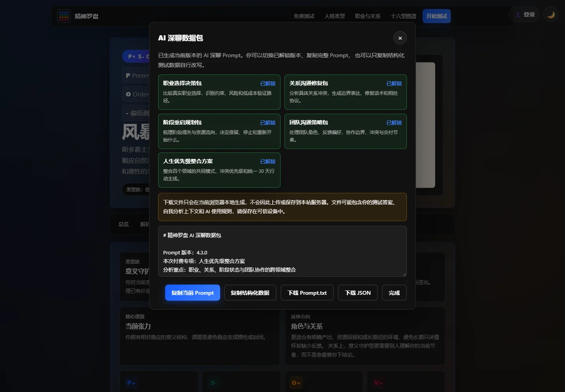The width and height of the screenshot is (565, 392).
Task: Switch to the 总览 tab behind the dialog
Action: [124, 224]
